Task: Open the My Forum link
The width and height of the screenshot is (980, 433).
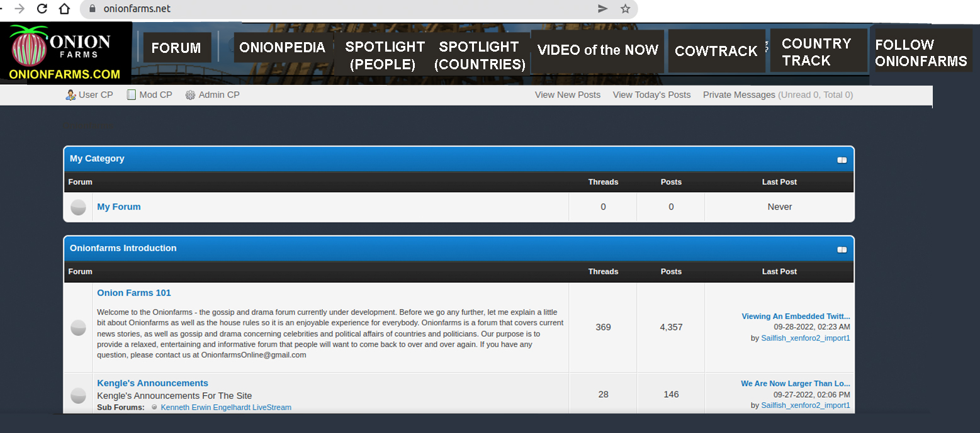Action: coord(119,206)
